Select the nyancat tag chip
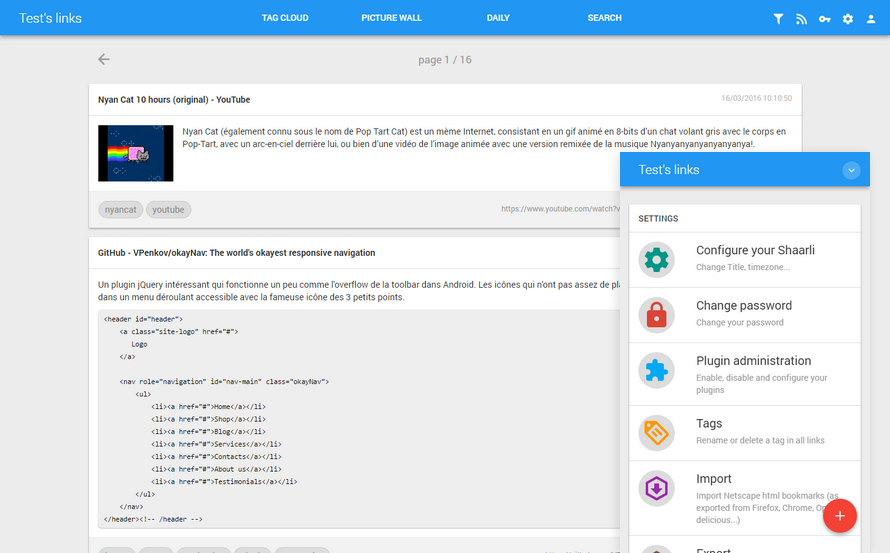 click(x=121, y=210)
